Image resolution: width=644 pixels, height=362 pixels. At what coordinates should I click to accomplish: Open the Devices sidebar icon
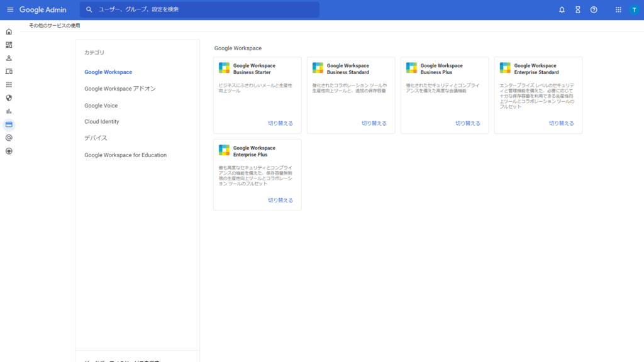tap(9, 72)
